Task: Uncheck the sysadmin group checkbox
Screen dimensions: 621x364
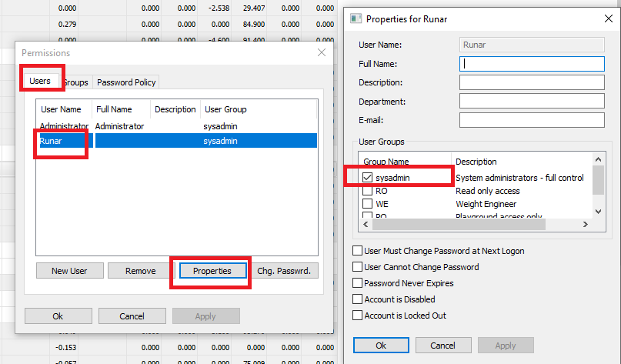Action: pos(368,178)
